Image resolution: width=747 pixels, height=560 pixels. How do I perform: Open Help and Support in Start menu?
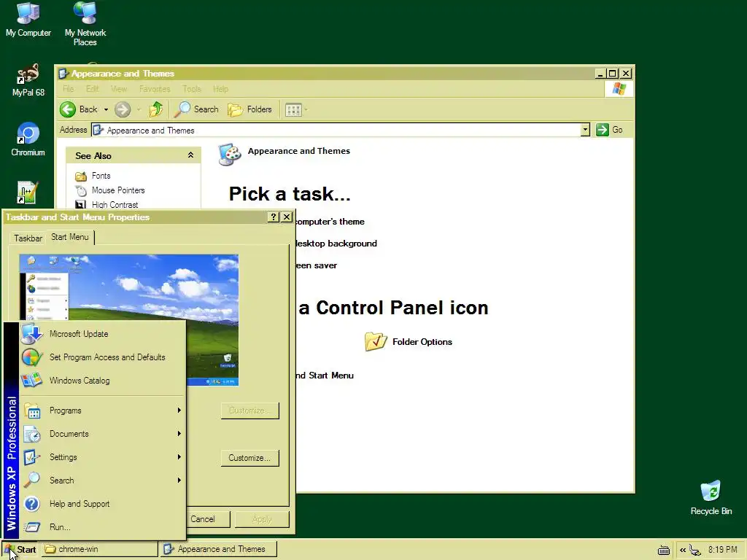pos(102,504)
